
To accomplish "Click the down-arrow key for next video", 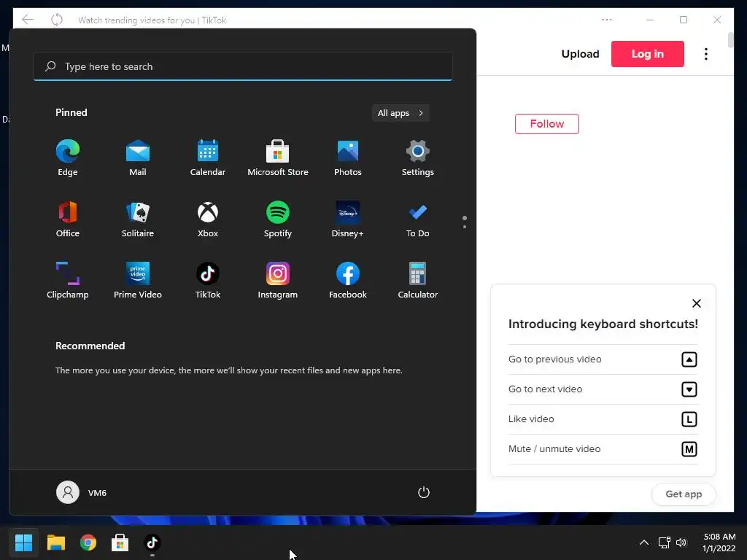I will coord(689,389).
